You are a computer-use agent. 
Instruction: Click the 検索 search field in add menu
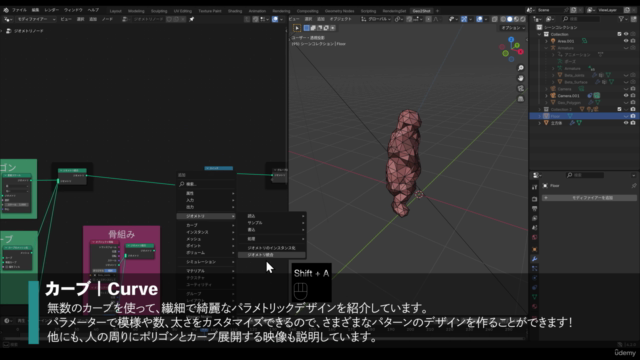click(206, 184)
